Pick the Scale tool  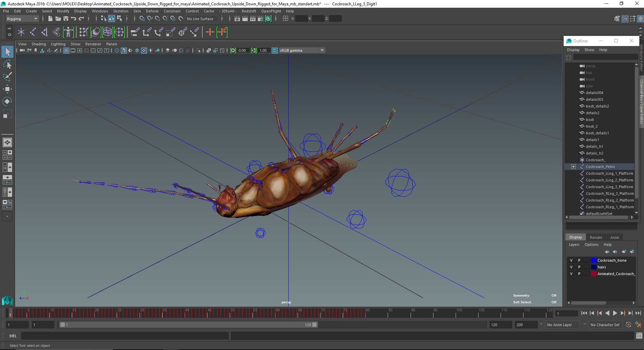[x=7, y=114]
